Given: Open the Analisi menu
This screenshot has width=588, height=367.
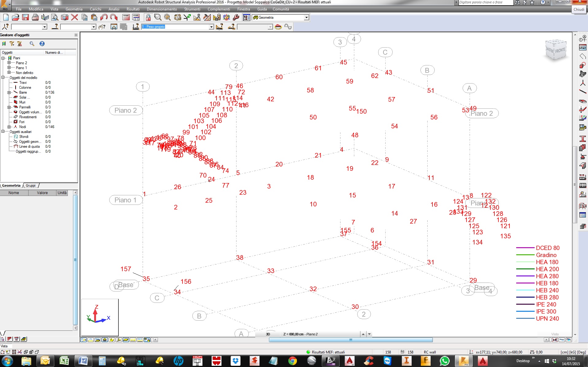Looking at the screenshot, I should pos(114,9).
